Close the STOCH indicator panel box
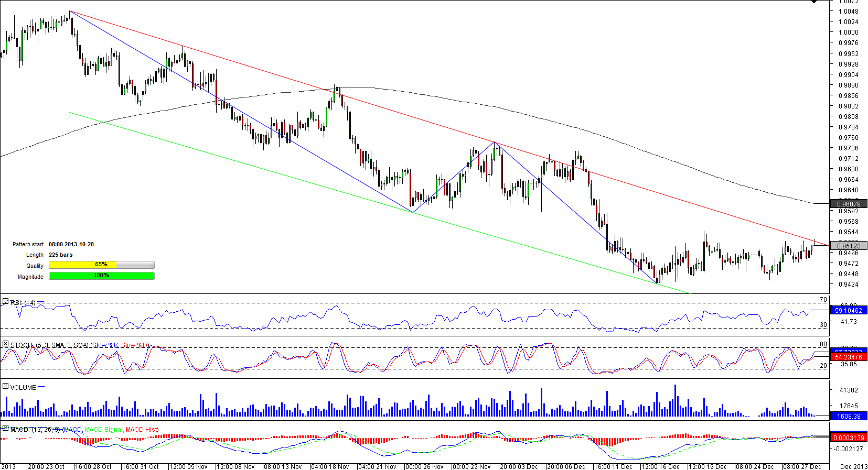The width and height of the screenshot is (868, 470). click(5, 344)
